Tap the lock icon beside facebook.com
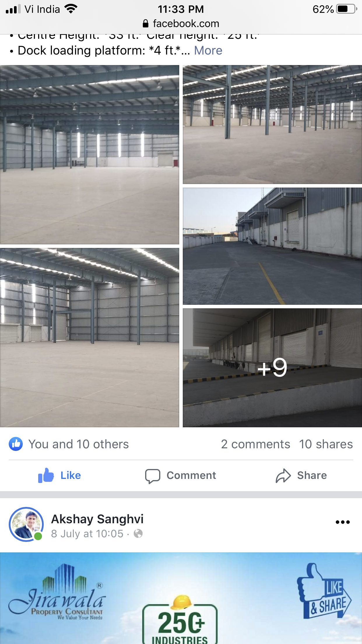362x644 pixels. [x=146, y=23]
